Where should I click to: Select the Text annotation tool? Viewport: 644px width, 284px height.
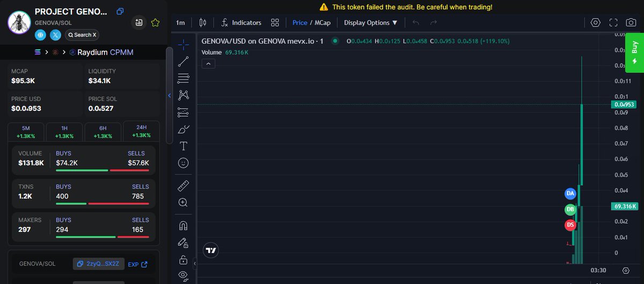(x=184, y=146)
